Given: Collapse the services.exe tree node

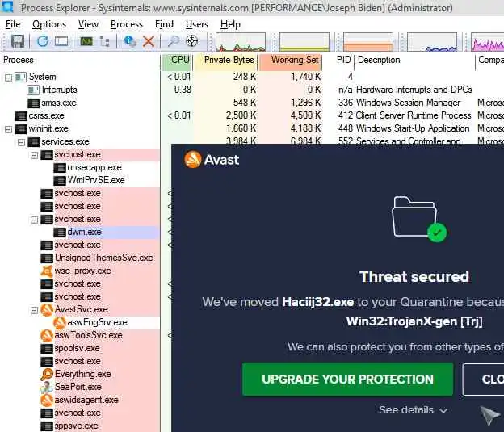Looking at the screenshot, I should point(21,142).
